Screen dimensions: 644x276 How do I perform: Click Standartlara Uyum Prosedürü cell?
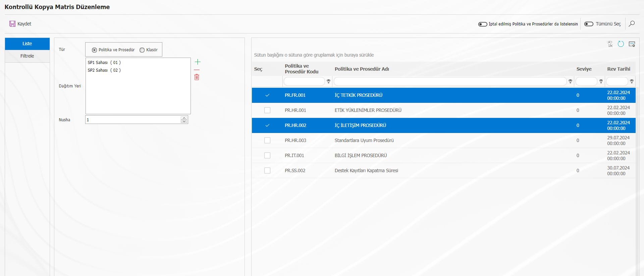click(x=364, y=140)
